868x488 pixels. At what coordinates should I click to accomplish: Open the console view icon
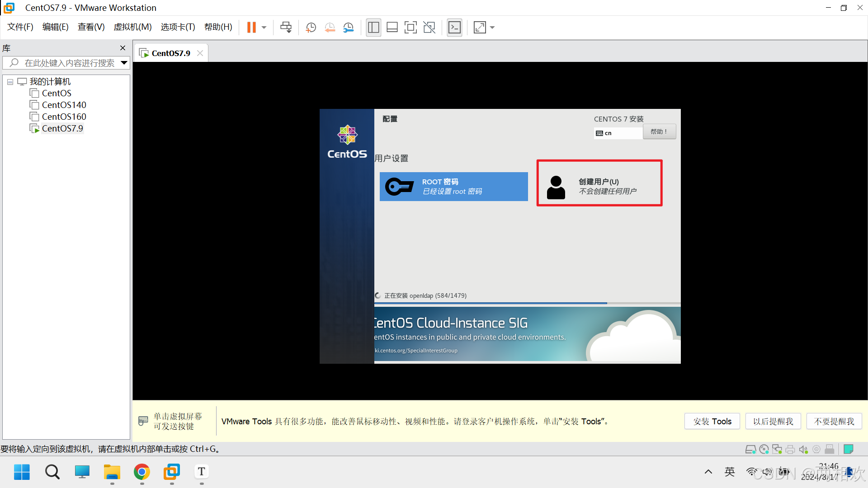point(454,28)
